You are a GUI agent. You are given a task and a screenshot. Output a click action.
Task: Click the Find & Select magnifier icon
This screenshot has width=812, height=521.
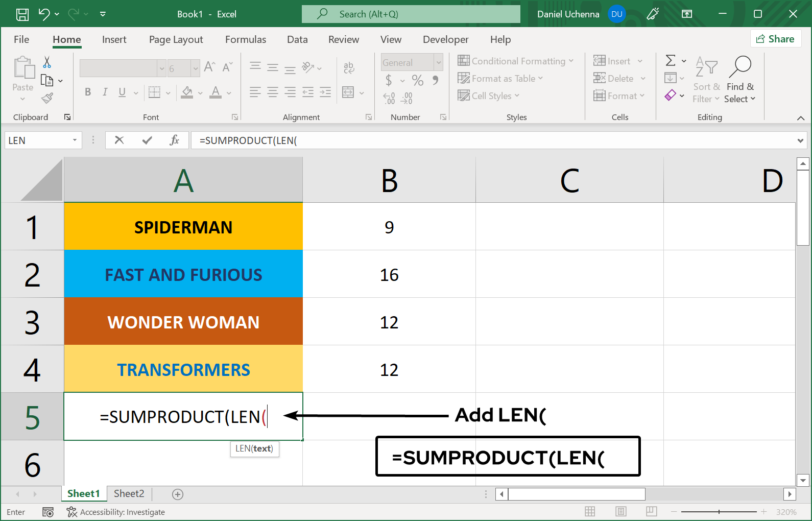point(740,66)
